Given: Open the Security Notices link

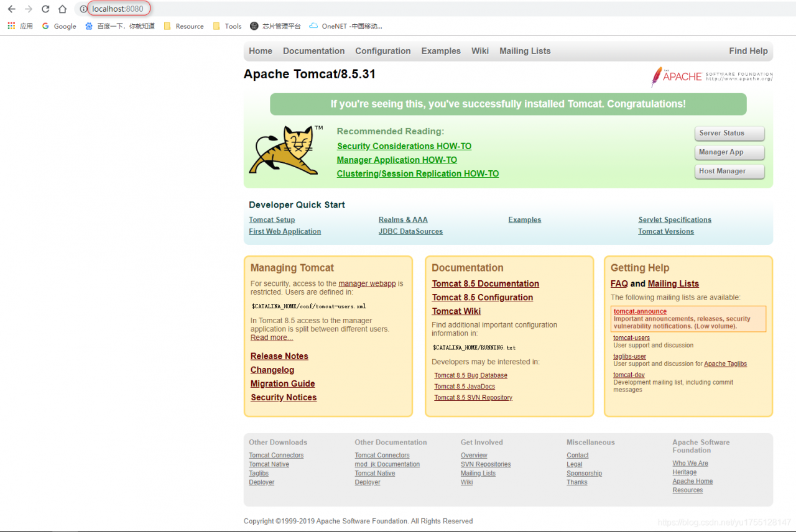Looking at the screenshot, I should click(x=284, y=397).
